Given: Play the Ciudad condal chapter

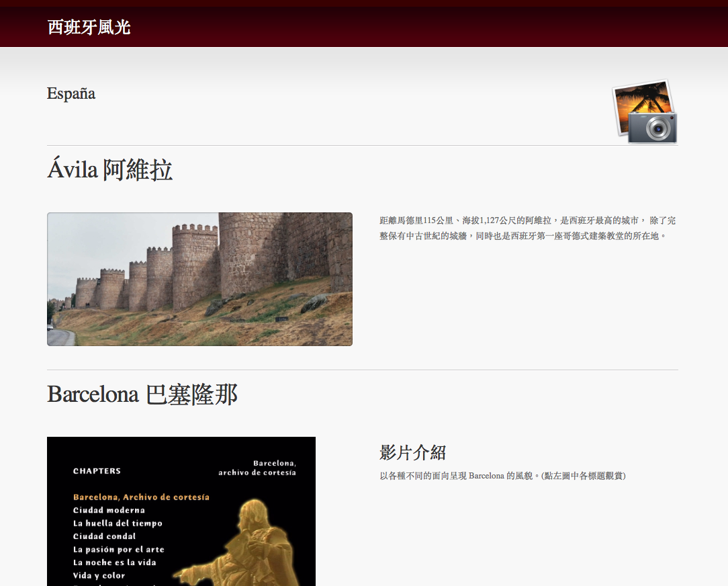Looking at the screenshot, I should pyautogui.click(x=104, y=536).
